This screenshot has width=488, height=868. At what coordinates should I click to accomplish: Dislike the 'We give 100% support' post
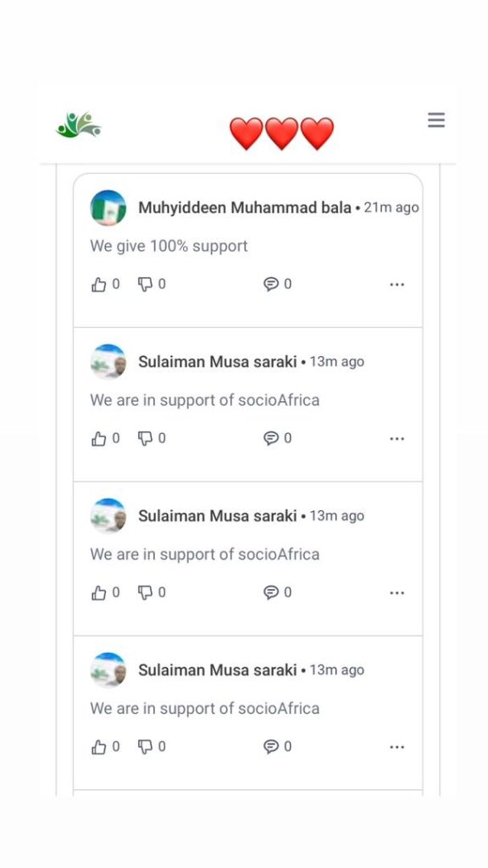(x=145, y=285)
